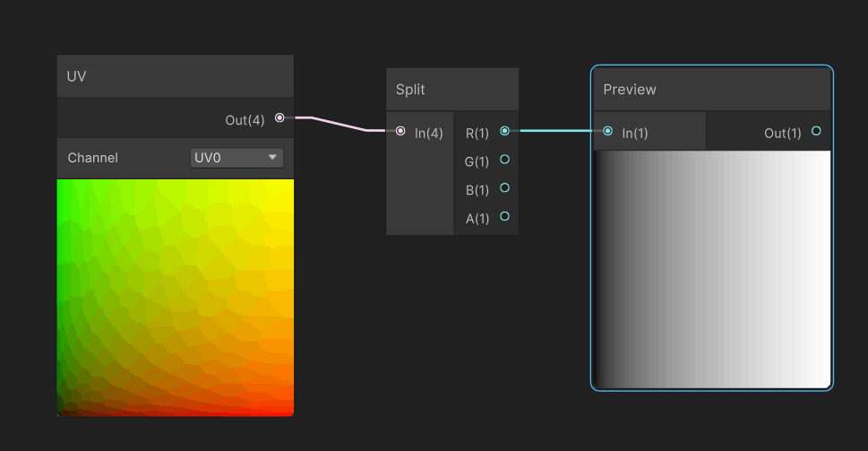Viewport: 868px width, 451px height.
Task: Click the Split node B(1) output port
Action: pos(504,187)
